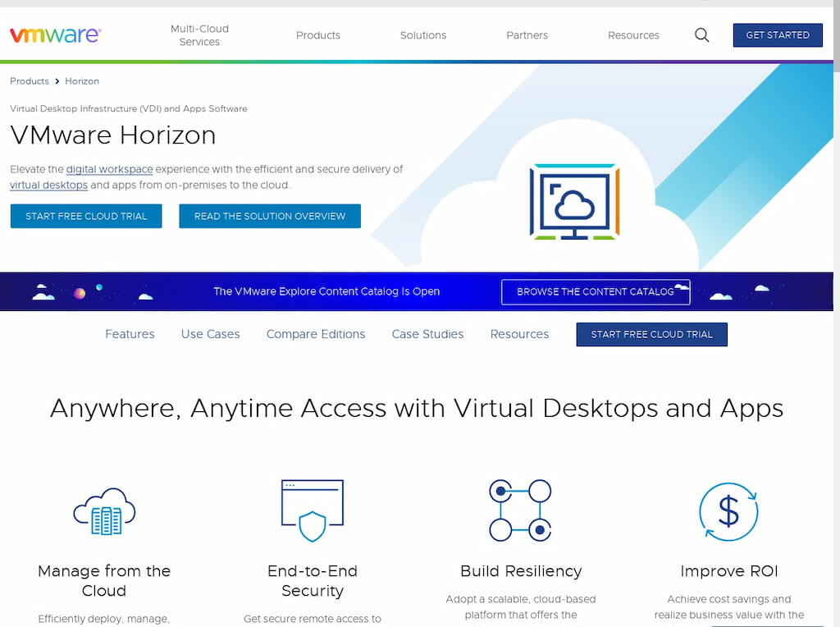Click the Build Resiliency network icon
The height and width of the screenshot is (627, 840).
520,509
